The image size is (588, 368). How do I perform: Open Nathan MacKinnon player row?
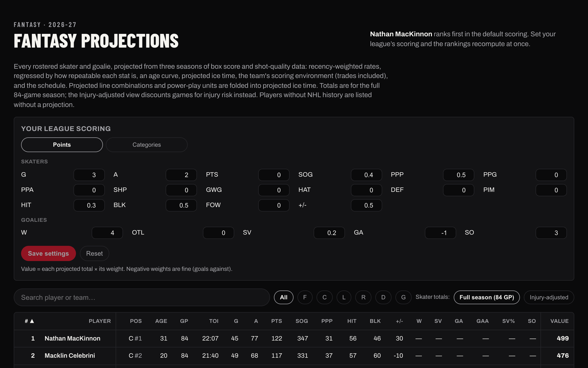[294, 339]
